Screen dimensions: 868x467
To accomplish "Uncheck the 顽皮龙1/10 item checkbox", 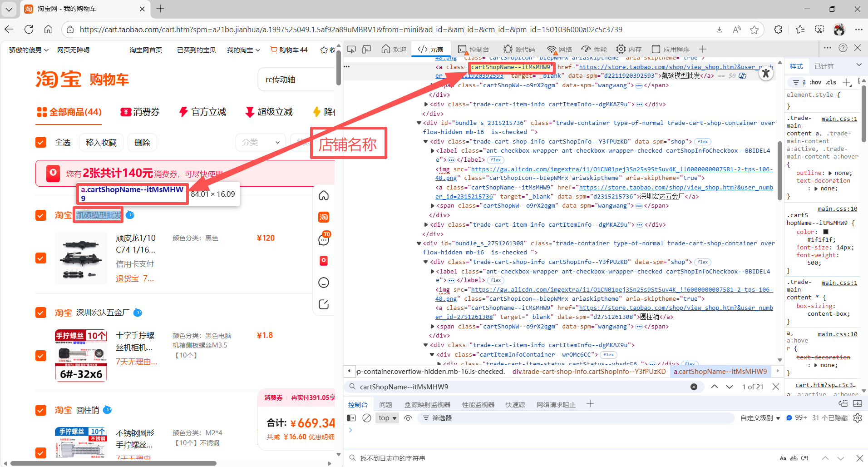I will point(41,258).
